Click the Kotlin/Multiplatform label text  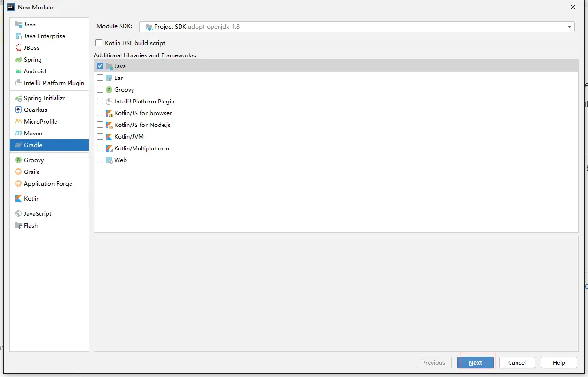pos(141,149)
